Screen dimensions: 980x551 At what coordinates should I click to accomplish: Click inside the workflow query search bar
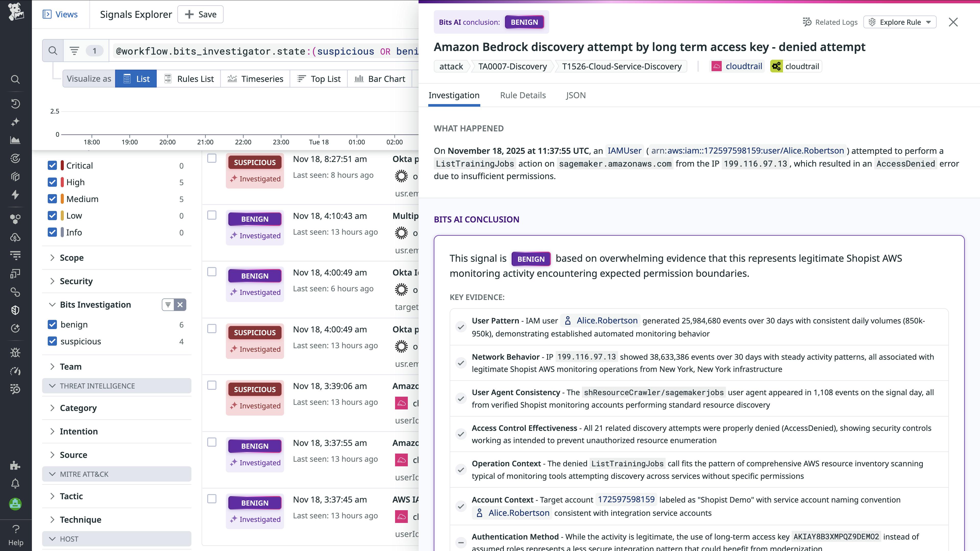[x=266, y=51]
